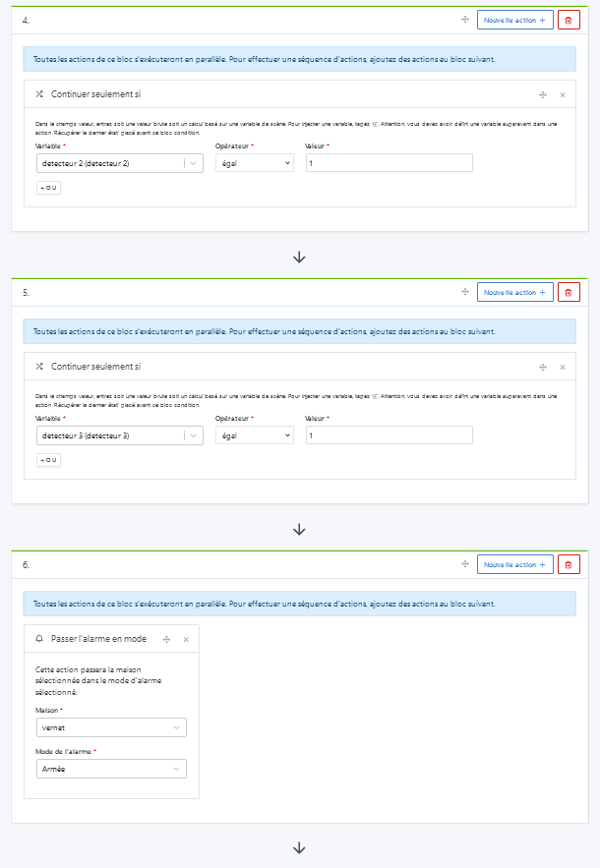Delete block 4 with red trash icon
This screenshot has width=600, height=868.
tap(569, 20)
